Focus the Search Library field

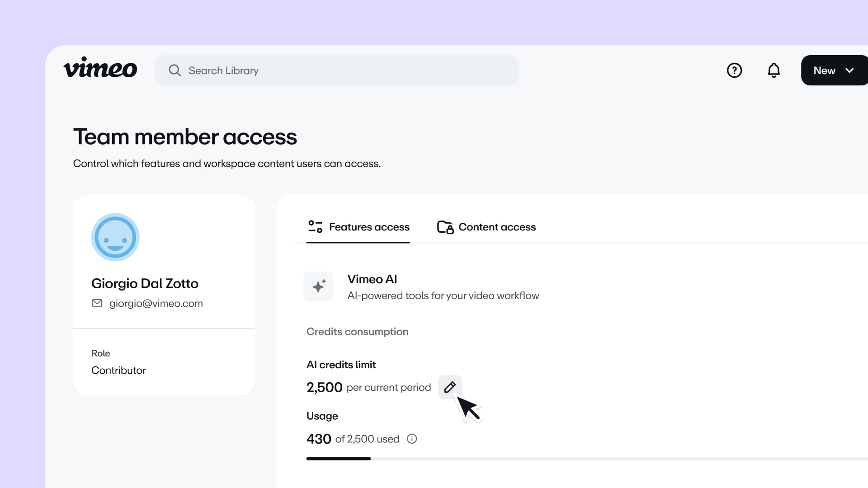(337, 70)
